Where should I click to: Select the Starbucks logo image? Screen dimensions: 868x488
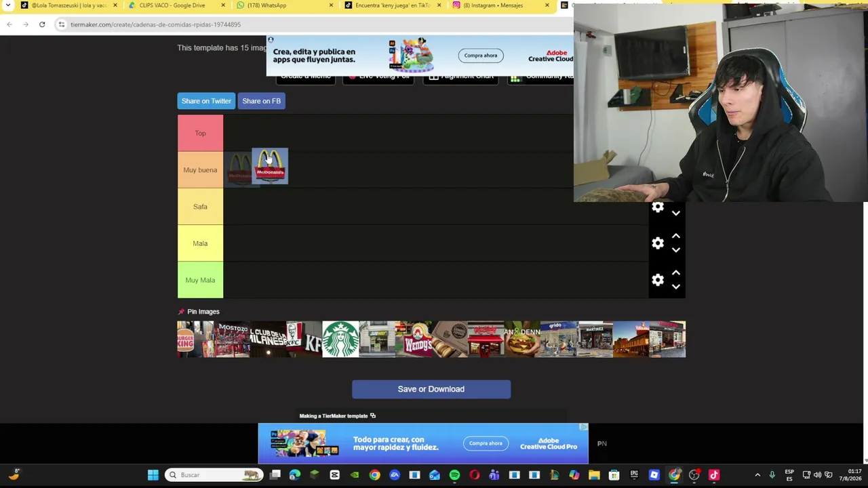tap(340, 339)
